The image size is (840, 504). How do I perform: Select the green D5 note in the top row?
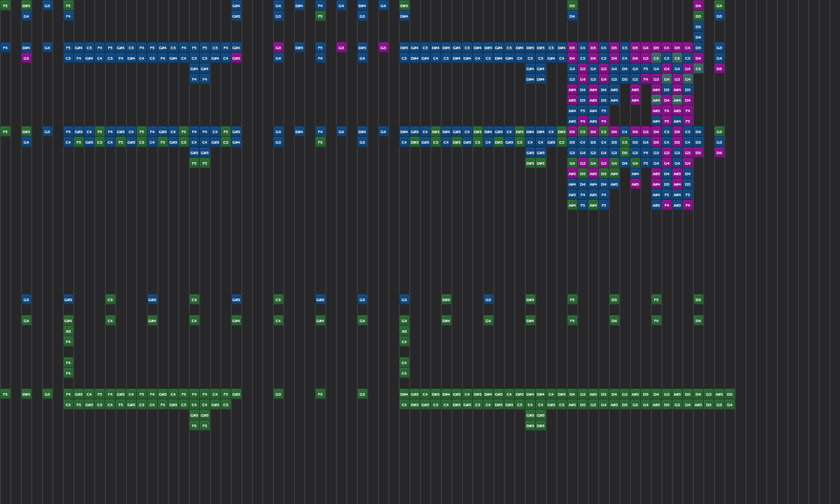pos(572,5)
